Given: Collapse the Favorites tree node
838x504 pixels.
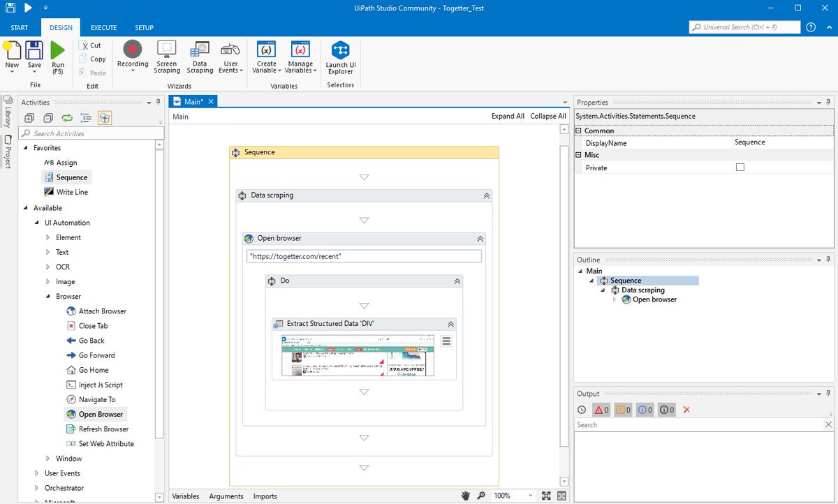Looking at the screenshot, I should [x=26, y=148].
